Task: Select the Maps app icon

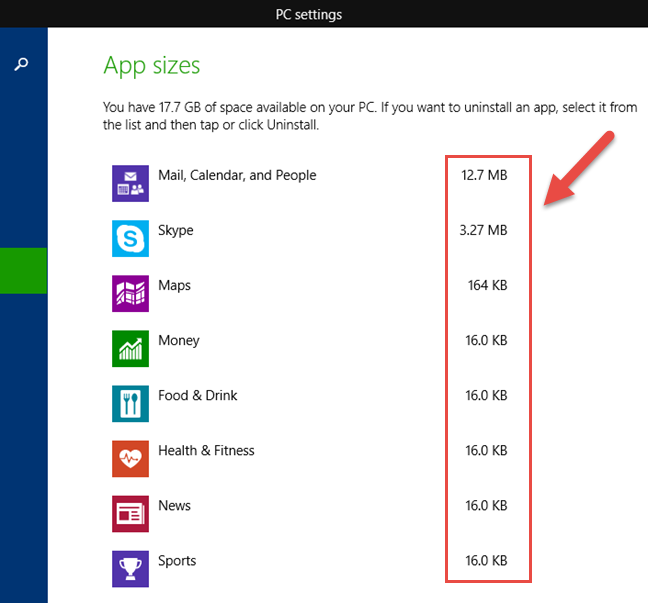Action: pyautogui.click(x=130, y=293)
